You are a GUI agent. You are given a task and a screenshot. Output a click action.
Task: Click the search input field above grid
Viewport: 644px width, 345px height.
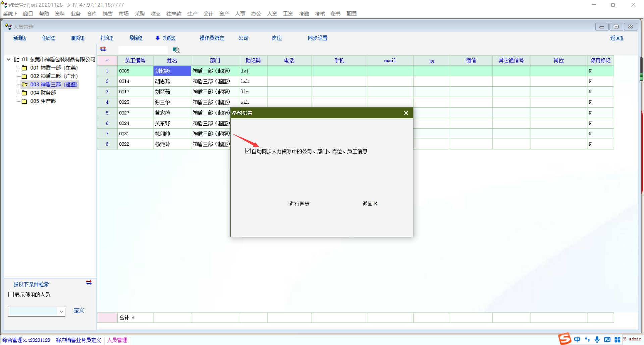[x=143, y=50]
